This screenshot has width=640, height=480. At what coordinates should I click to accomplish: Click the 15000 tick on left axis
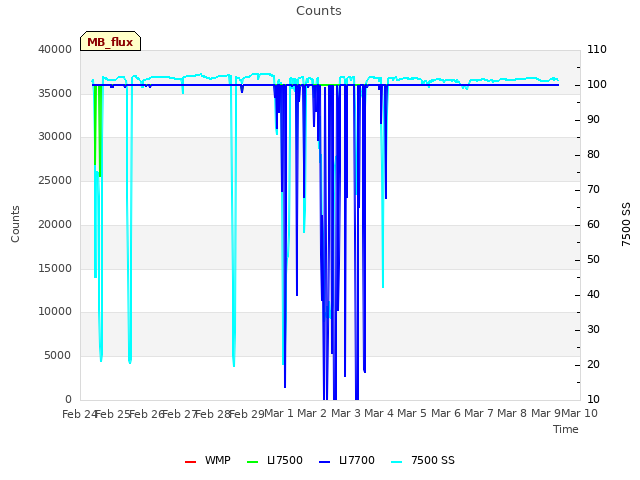coord(55,269)
